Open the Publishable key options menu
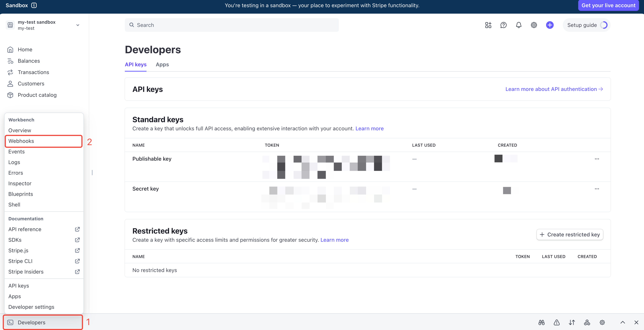Viewport: 644px width, 330px height. pos(597,159)
